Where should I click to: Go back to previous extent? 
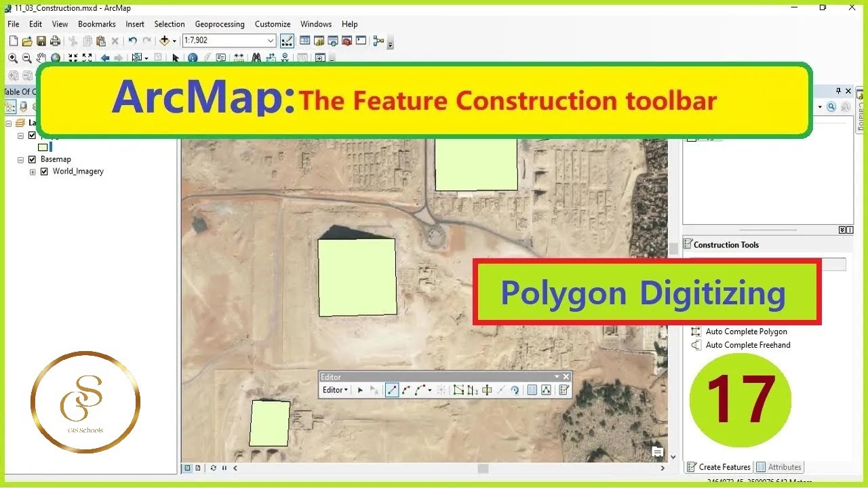pos(105,58)
